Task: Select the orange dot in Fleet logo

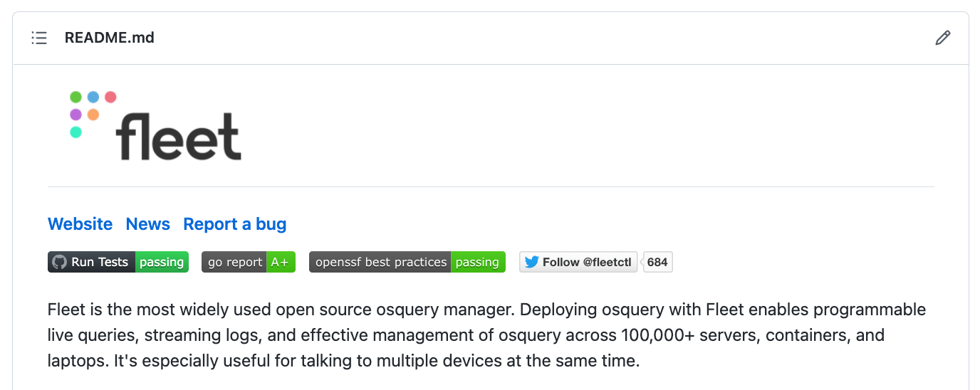Action: pos(93,115)
